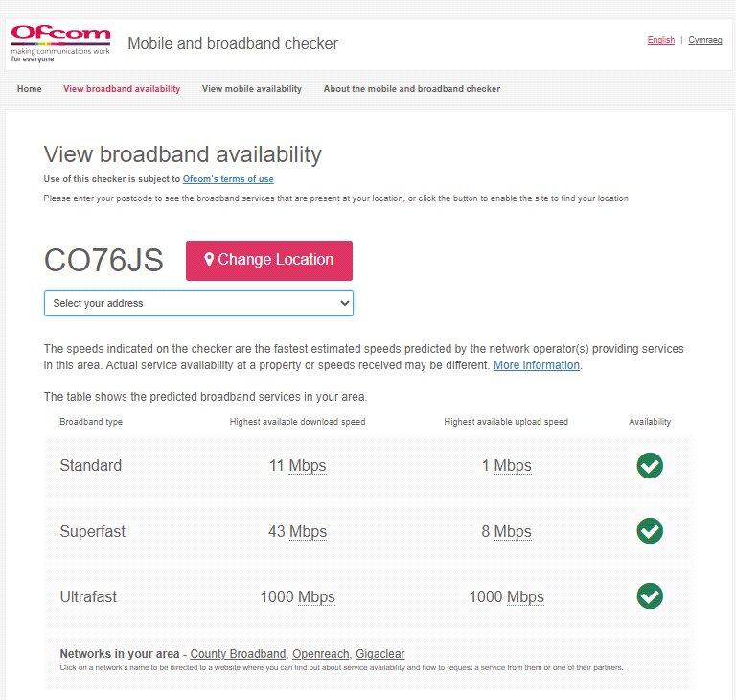Click the More information link
The width and height of the screenshot is (736, 700).
click(537, 365)
